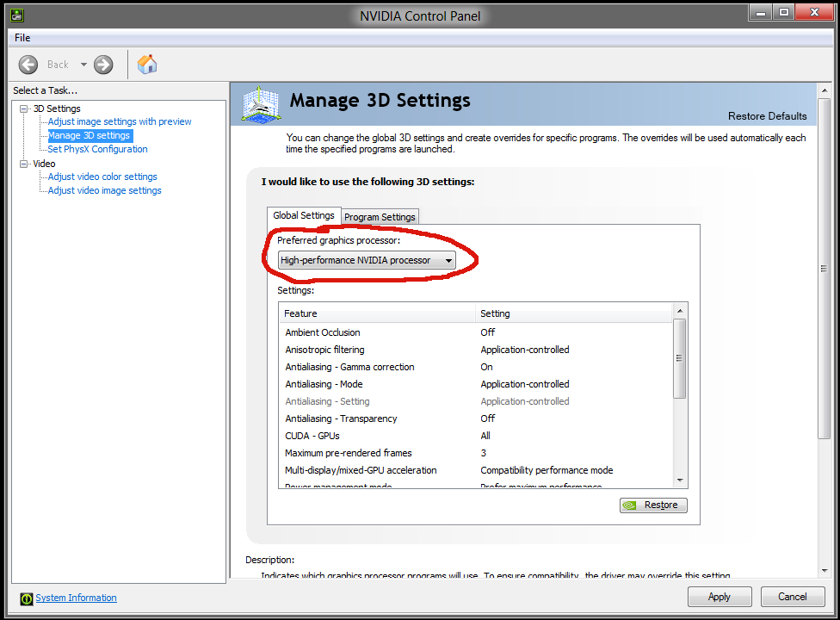Select Maximum pre-rendered frames row

pyautogui.click(x=476, y=453)
